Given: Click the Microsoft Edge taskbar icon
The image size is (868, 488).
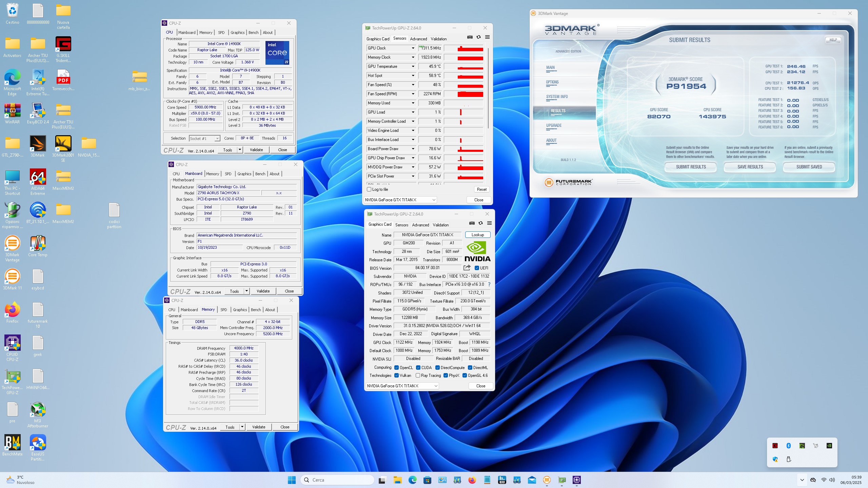Looking at the screenshot, I should pos(412,480).
